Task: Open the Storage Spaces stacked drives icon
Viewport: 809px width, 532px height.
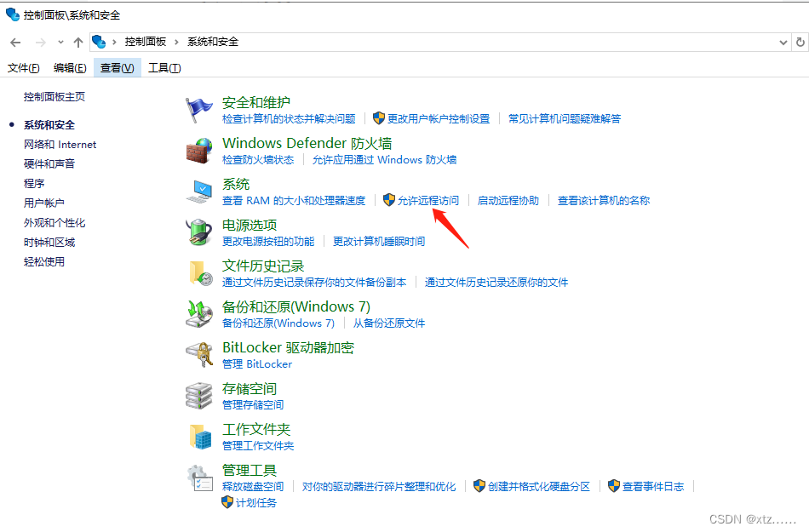Action: tap(198, 396)
